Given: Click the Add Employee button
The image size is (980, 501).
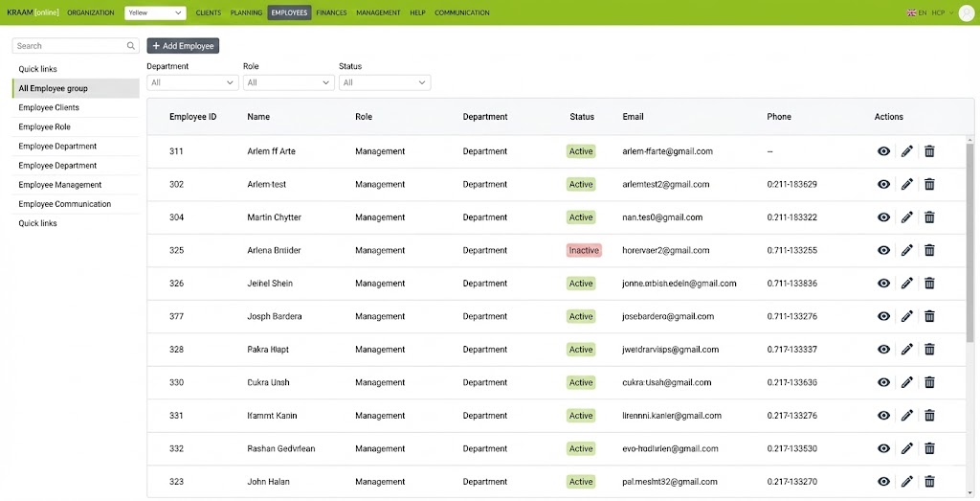Looking at the screenshot, I should 183,46.
